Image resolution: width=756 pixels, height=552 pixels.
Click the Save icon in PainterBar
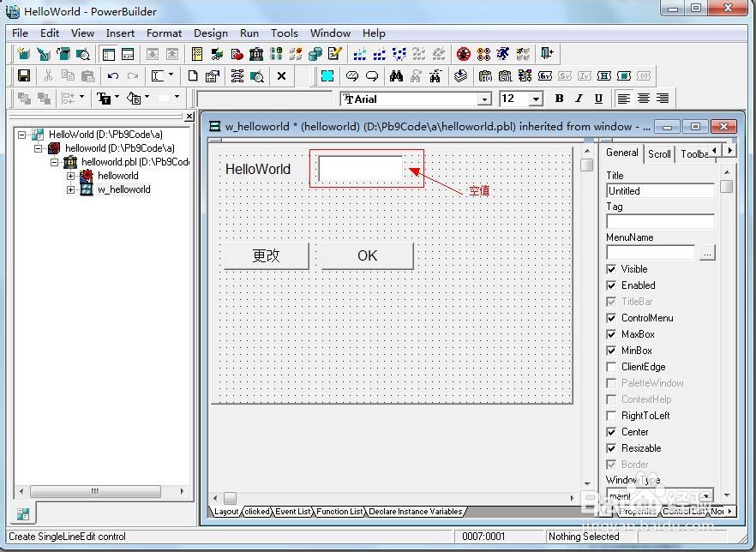click(x=24, y=75)
